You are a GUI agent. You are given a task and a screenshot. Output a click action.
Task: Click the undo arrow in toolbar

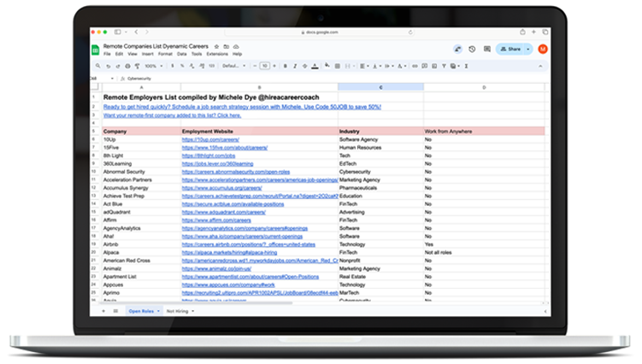(x=108, y=66)
